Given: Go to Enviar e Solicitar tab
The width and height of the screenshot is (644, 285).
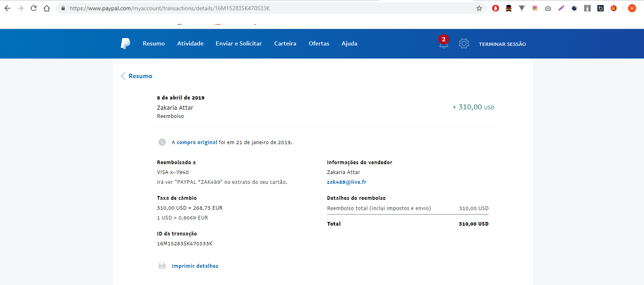Looking at the screenshot, I should (239, 43).
